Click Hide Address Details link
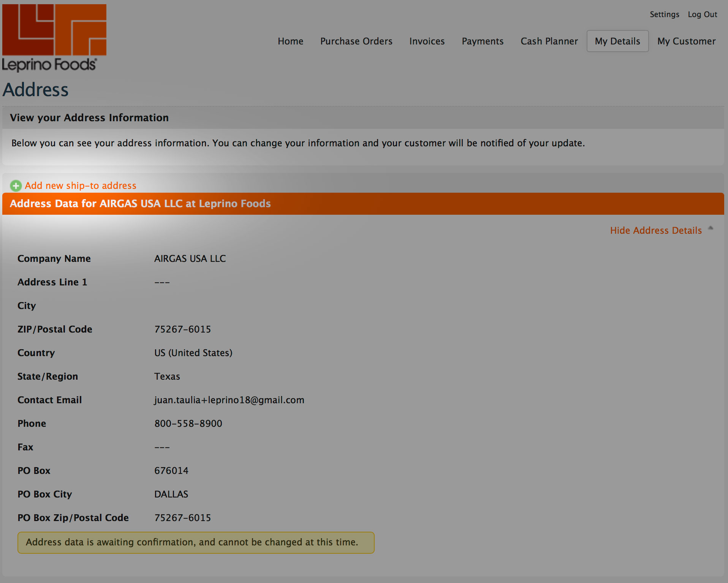 [x=656, y=230]
